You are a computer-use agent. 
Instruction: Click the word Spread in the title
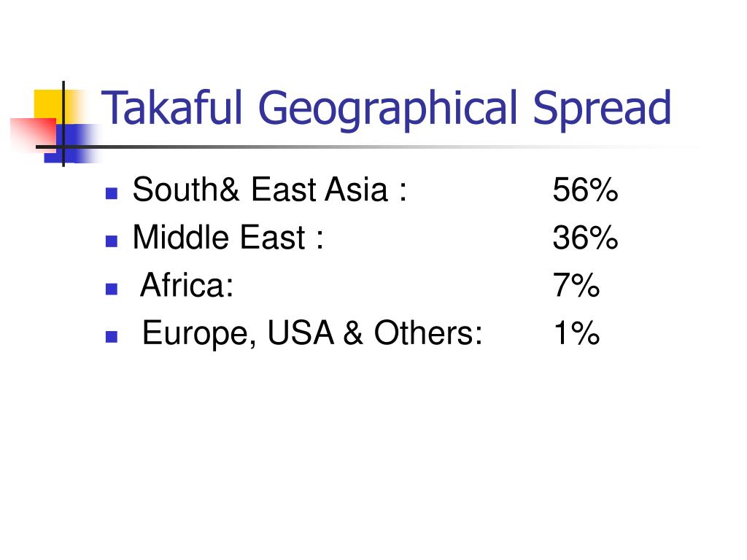point(602,110)
